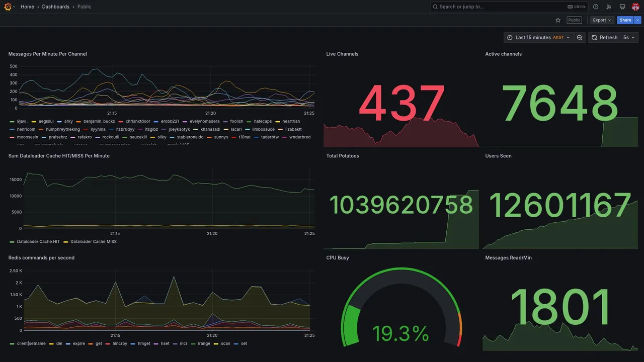Click the monitor display icon in header

click(622, 7)
